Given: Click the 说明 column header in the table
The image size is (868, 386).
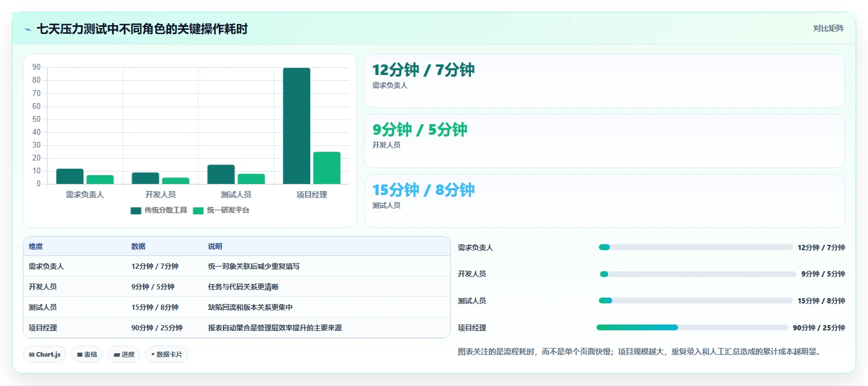Looking at the screenshot, I should (215, 247).
